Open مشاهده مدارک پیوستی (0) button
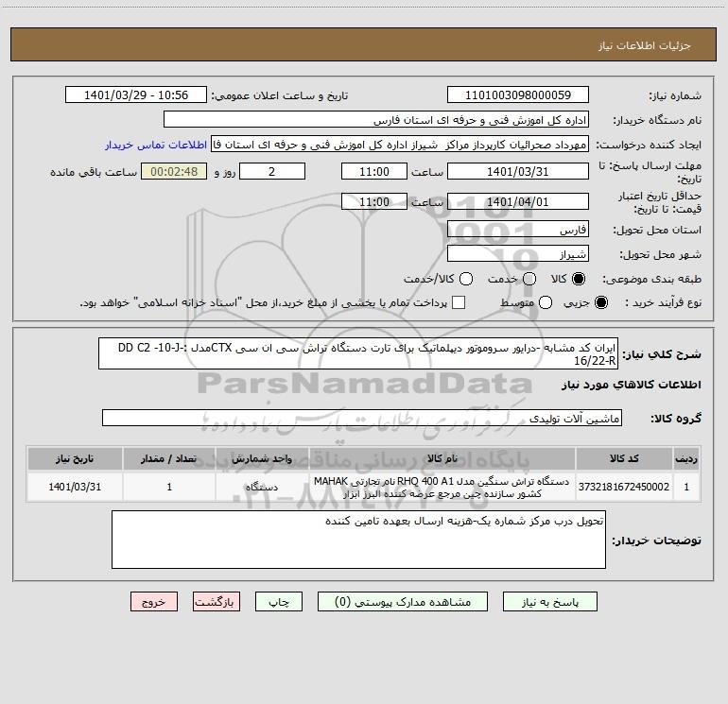Image resolution: width=728 pixels, height=704 pixels. tap(403, 601)
